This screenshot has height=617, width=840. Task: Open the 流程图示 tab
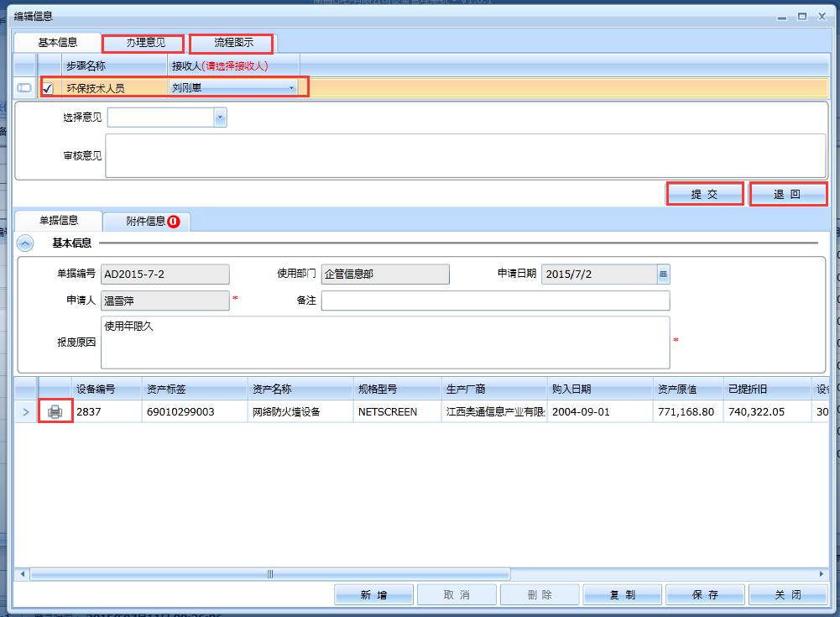pos(232,43)
